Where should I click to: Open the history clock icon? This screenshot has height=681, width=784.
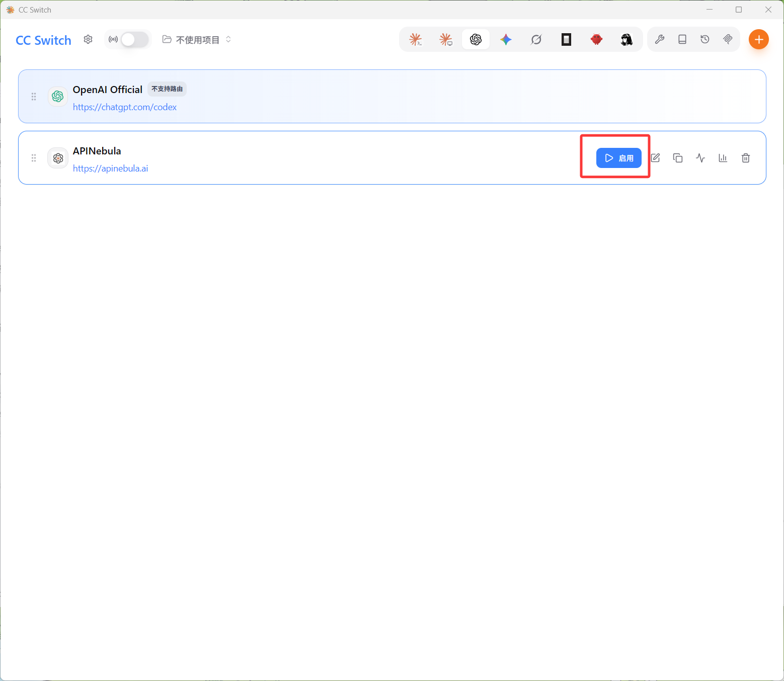[x=705, y=39]
